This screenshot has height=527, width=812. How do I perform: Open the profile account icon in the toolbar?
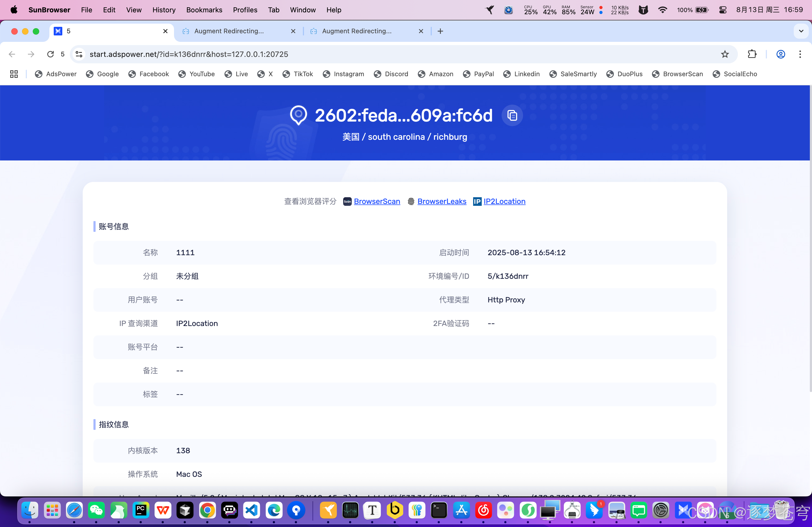781,54
